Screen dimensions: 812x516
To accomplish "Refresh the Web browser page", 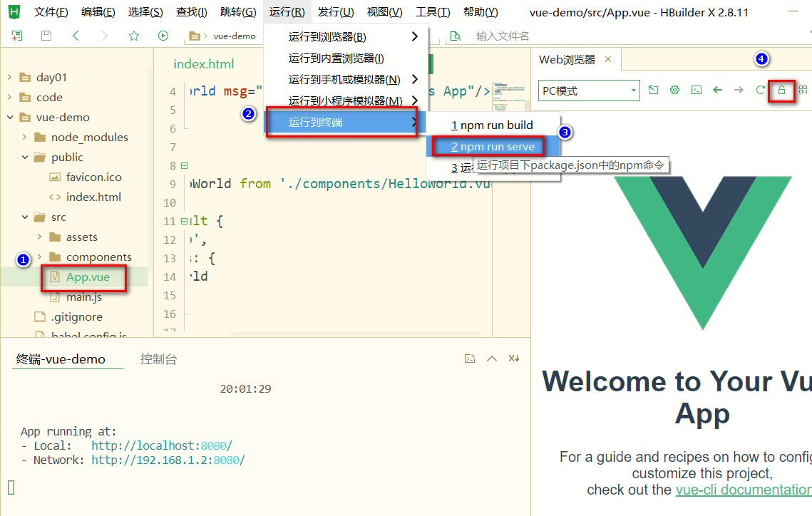I will [x=760, y=90].
